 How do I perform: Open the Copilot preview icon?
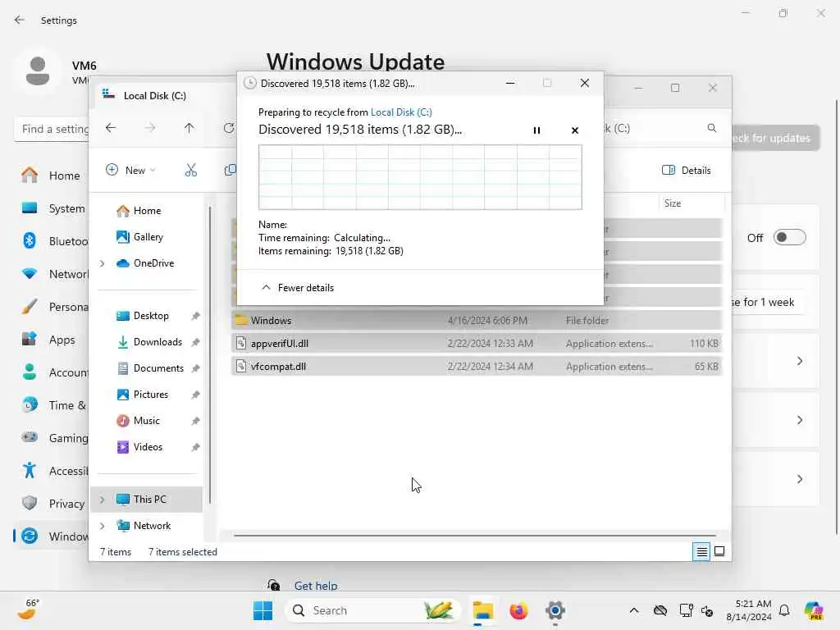tap(814, 610)
